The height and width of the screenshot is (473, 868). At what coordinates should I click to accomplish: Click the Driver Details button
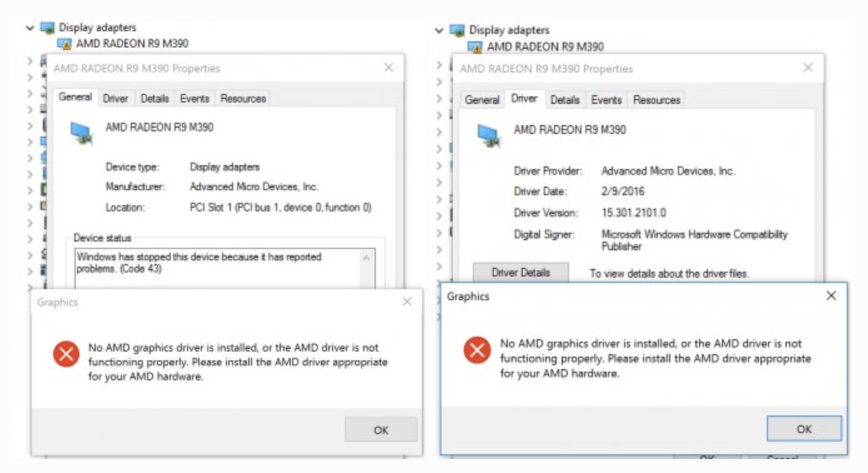[521, 273]
